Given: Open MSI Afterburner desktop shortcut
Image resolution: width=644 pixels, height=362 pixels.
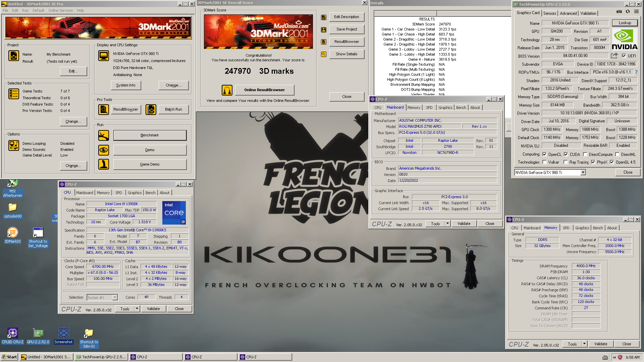Looking at the screenshot, I should coord(12,189).
